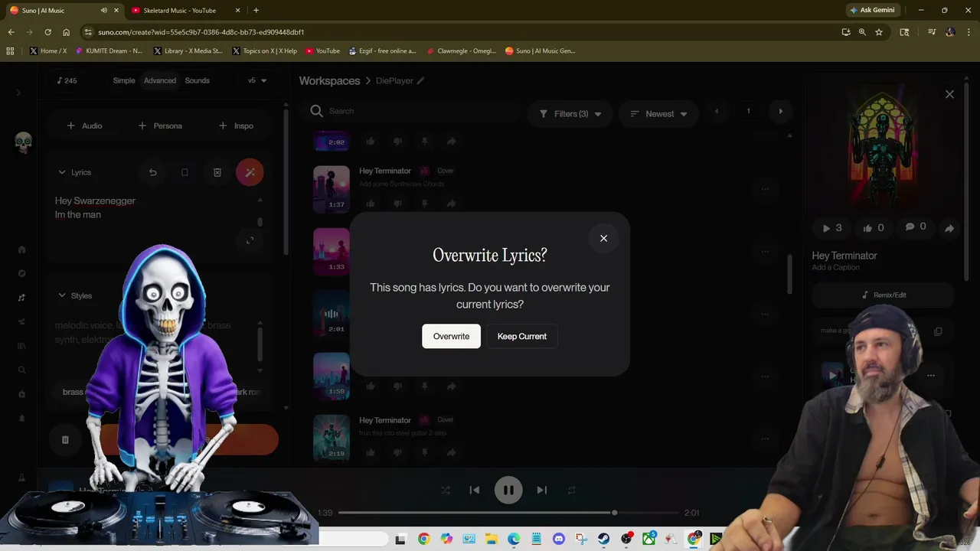Like the song in details panel
980x551 pixels.
click(874, 227)
